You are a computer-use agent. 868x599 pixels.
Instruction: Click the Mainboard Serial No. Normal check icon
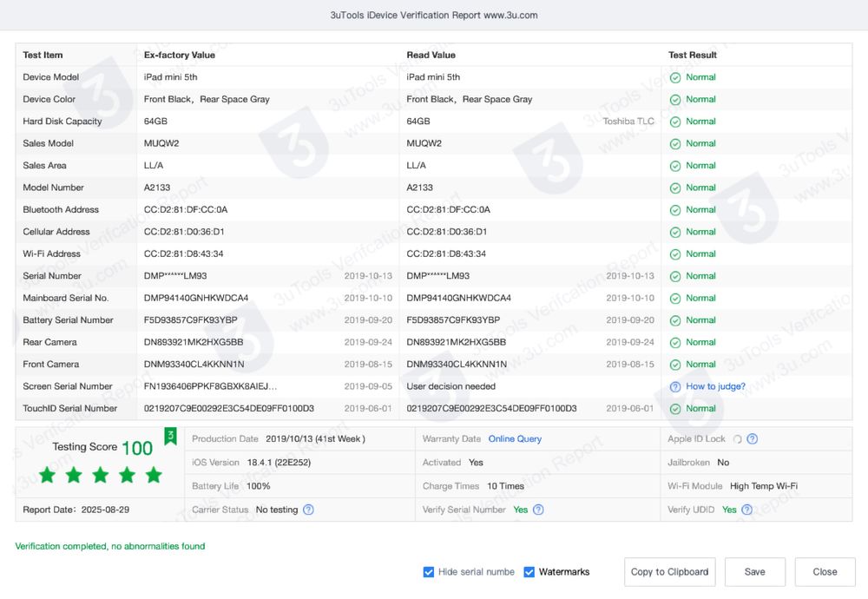[674, 299]
